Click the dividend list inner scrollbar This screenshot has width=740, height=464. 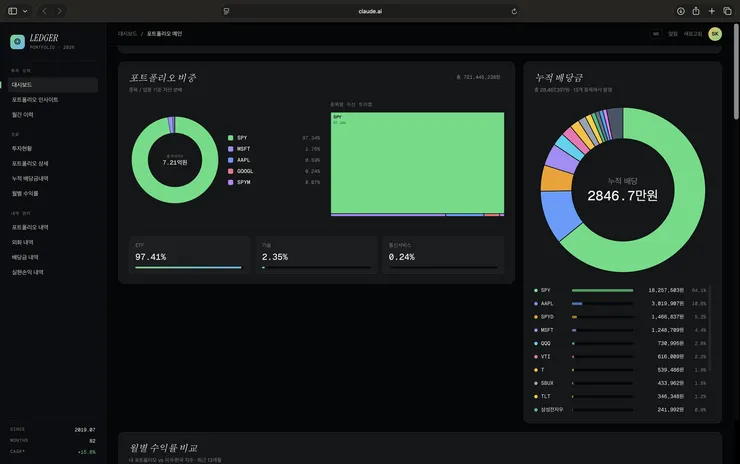pyautogui.click(x=709, y=328)
